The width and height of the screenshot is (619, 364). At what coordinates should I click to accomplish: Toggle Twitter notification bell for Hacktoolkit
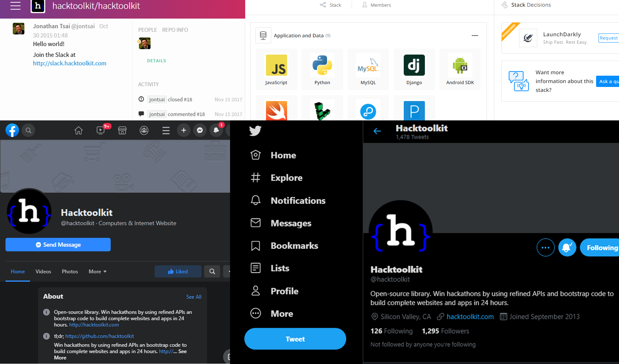coord(567,248)
